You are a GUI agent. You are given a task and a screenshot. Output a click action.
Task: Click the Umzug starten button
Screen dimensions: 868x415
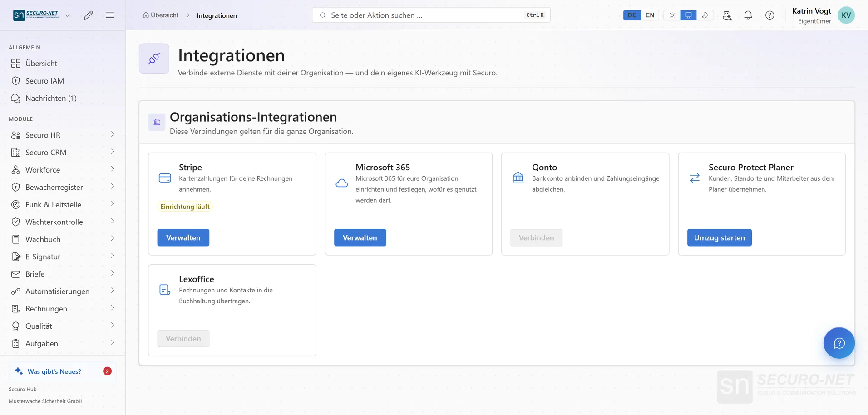coord(720,237)
